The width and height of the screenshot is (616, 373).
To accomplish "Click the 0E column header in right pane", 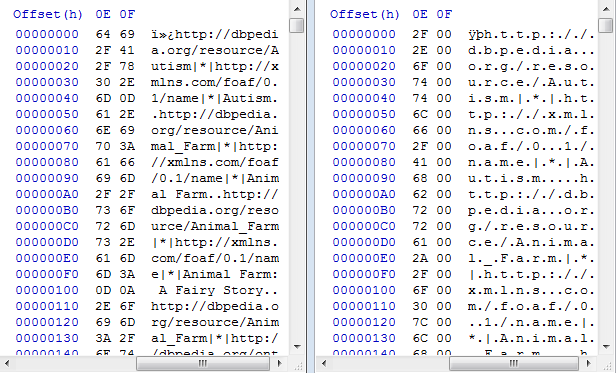I will 420,15.
